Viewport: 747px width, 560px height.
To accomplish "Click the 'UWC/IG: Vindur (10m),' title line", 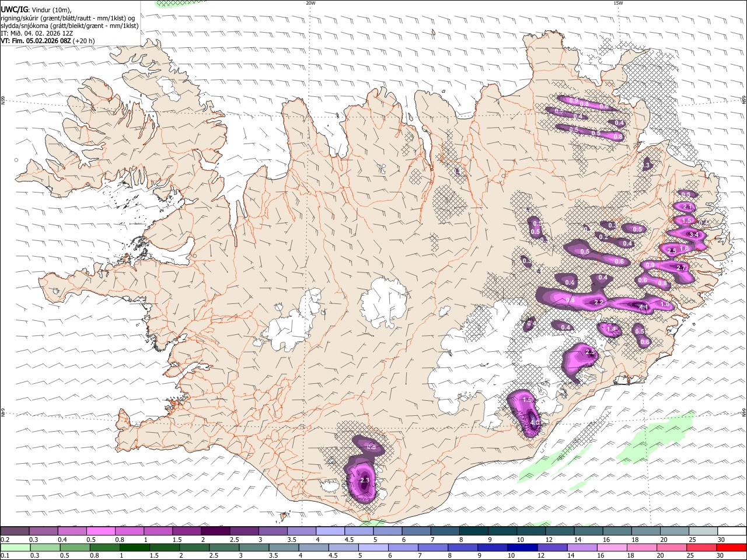I will pyautogui.click(x=36, y=10).
